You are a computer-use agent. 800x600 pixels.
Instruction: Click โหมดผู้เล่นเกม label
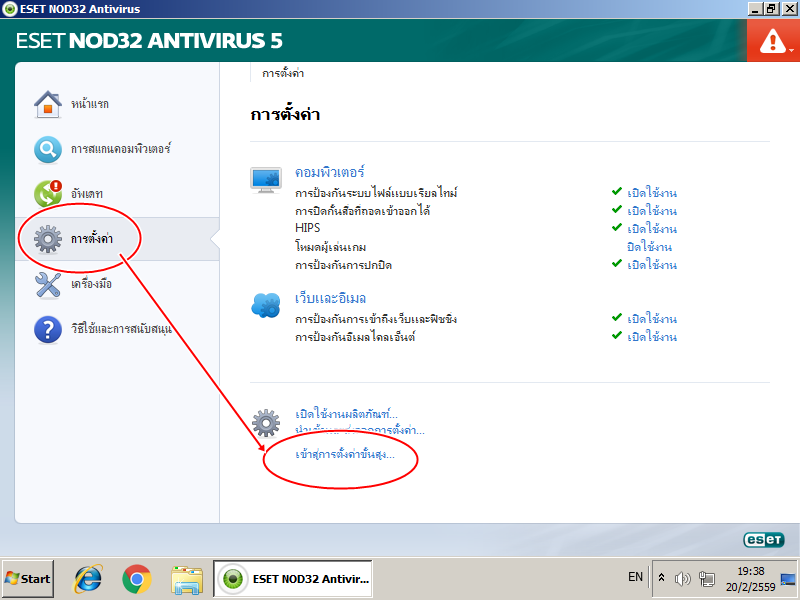pos(331,247)
